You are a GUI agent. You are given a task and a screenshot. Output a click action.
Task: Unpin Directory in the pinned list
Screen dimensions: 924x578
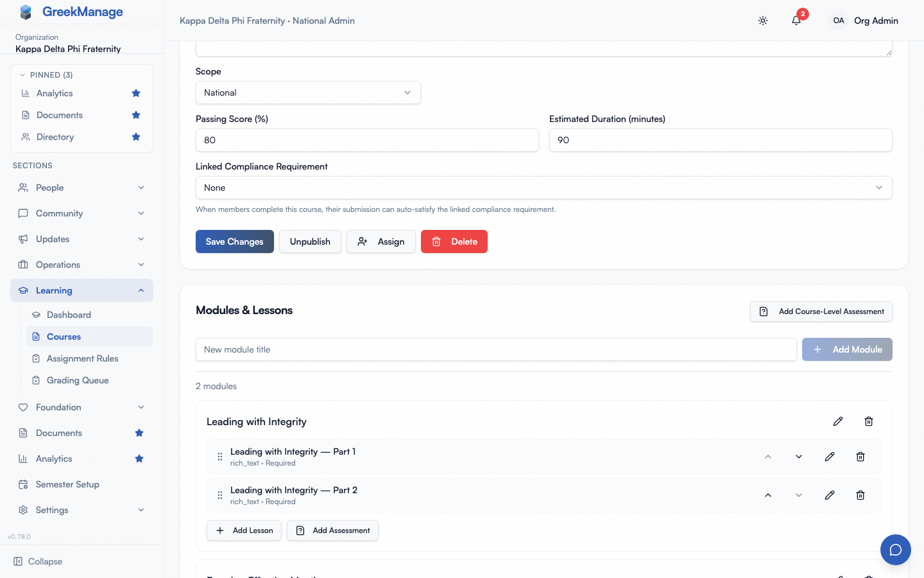click(x=136, y=137)
